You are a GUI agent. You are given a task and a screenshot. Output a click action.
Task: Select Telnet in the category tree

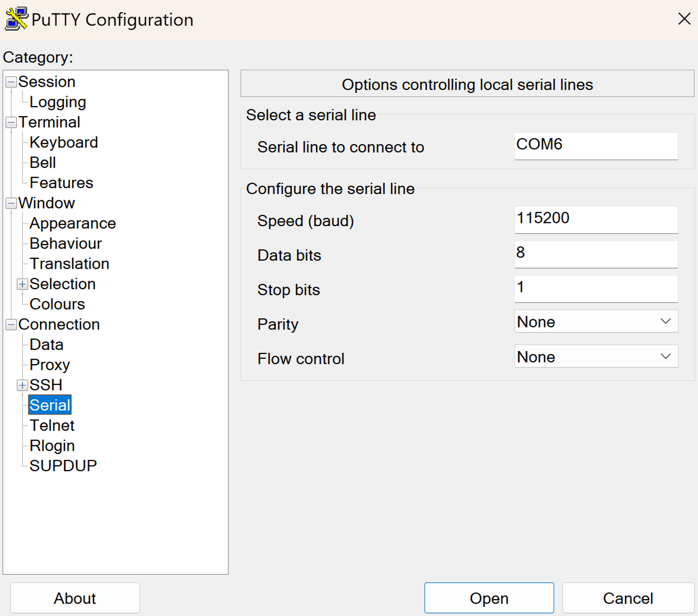pos(52,426)
